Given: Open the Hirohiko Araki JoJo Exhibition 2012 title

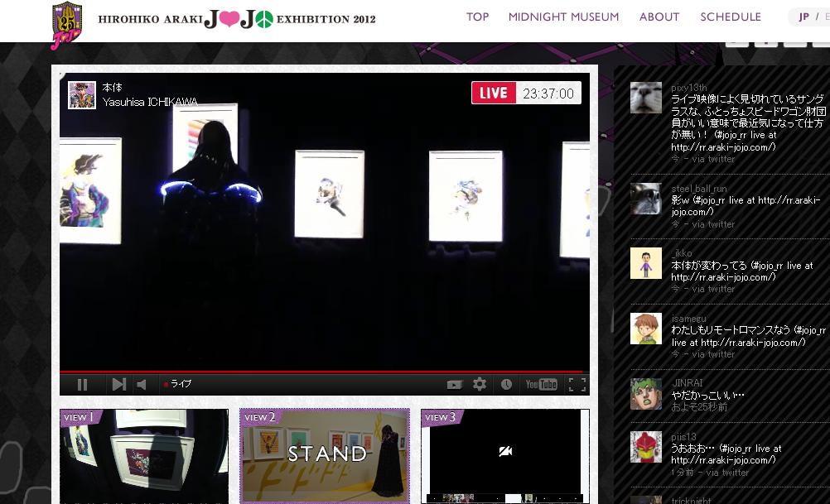Looking at the screenshot, I should [x=237, y=19].
